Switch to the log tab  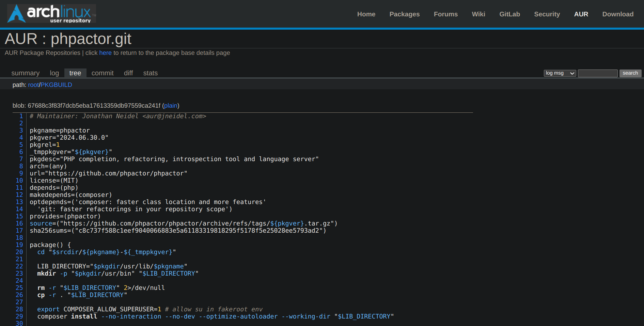54,73
